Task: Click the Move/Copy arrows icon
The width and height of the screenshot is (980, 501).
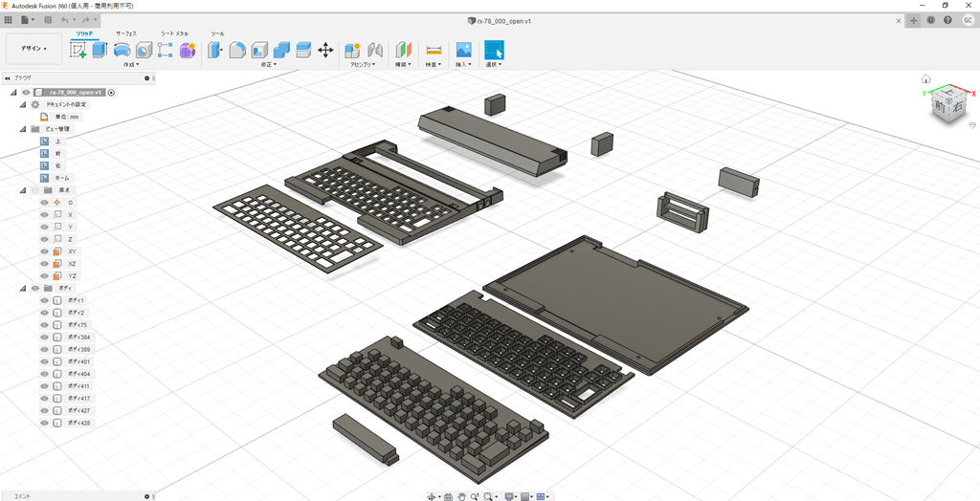Action: (325, 50)
